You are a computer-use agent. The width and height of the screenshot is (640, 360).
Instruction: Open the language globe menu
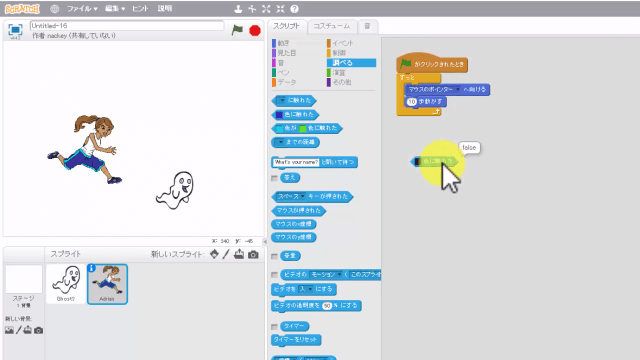pos(55,9)
